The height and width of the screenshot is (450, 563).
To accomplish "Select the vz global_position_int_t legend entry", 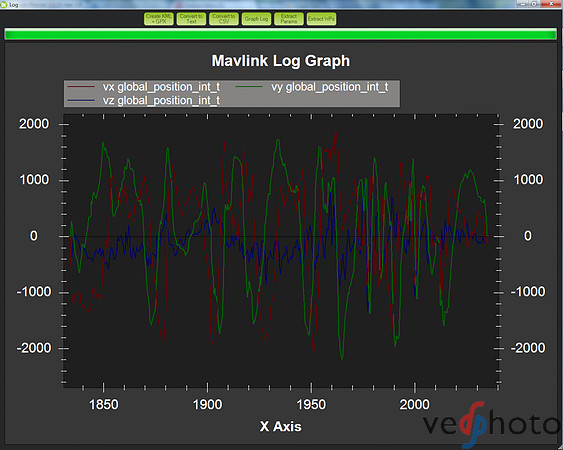I will pyautogui.click(x=144, y=101).
